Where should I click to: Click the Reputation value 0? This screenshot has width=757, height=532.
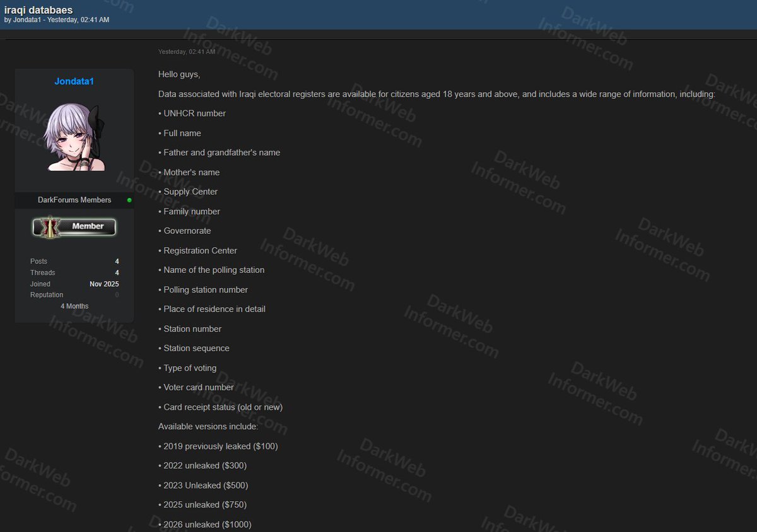[117, 295]
